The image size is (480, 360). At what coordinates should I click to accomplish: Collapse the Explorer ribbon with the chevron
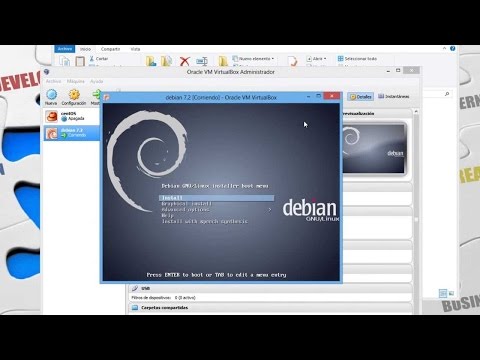point(444,49)
